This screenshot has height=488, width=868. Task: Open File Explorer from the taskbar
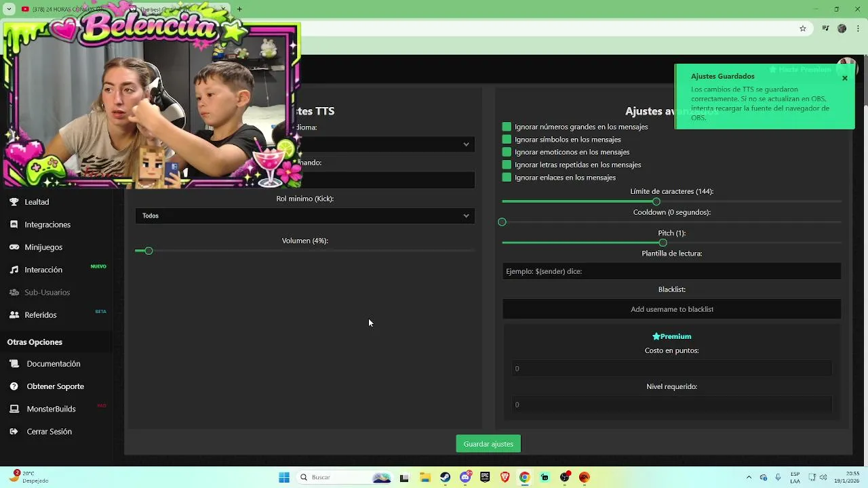coord(425,477)
